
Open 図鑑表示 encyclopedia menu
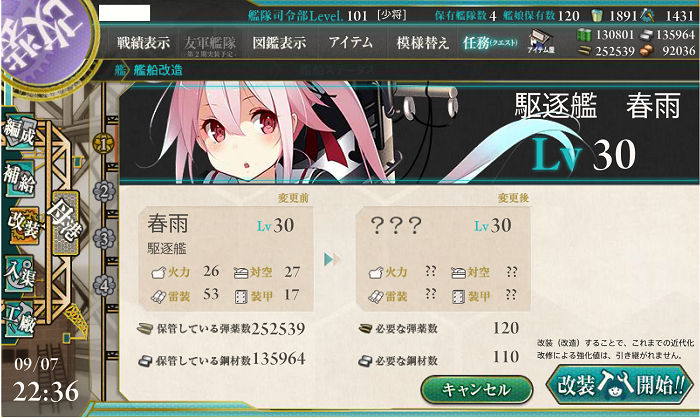click(279, 43)
